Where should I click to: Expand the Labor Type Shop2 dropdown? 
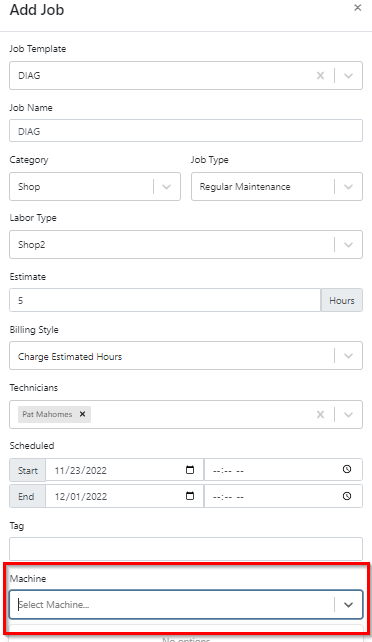[x=186, y=244]
